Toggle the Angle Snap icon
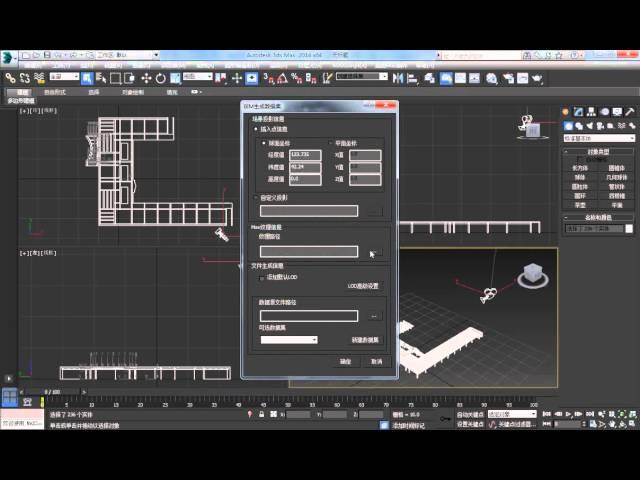640x480 pixels. (x=282, y=78)
